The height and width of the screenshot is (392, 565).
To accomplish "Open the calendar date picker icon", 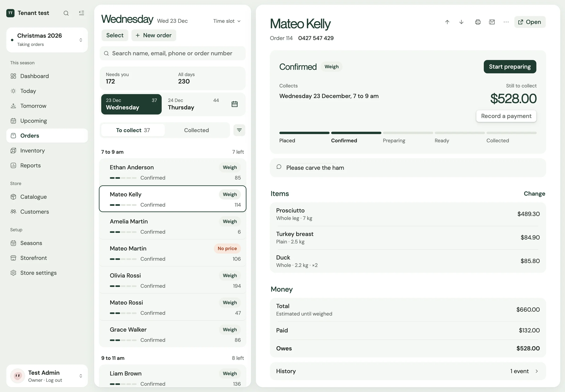I will pyautogui.click(x=234, y=104).
